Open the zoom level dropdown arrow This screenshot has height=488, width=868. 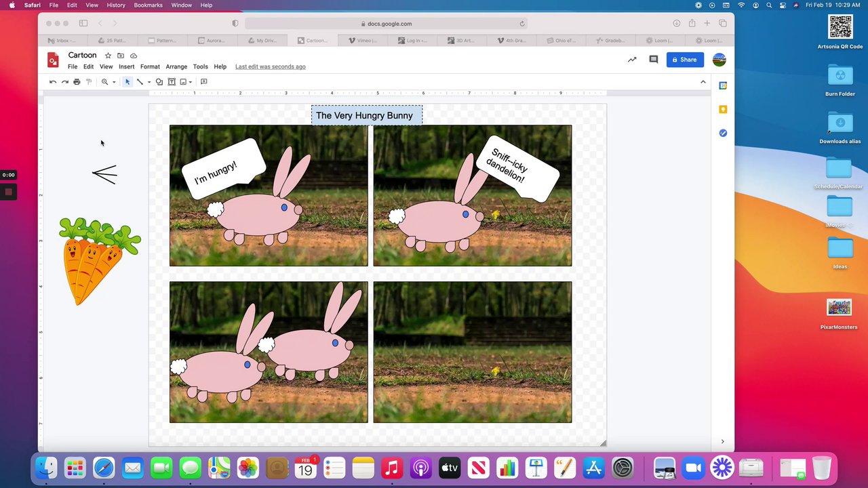[x=114, y=82]
